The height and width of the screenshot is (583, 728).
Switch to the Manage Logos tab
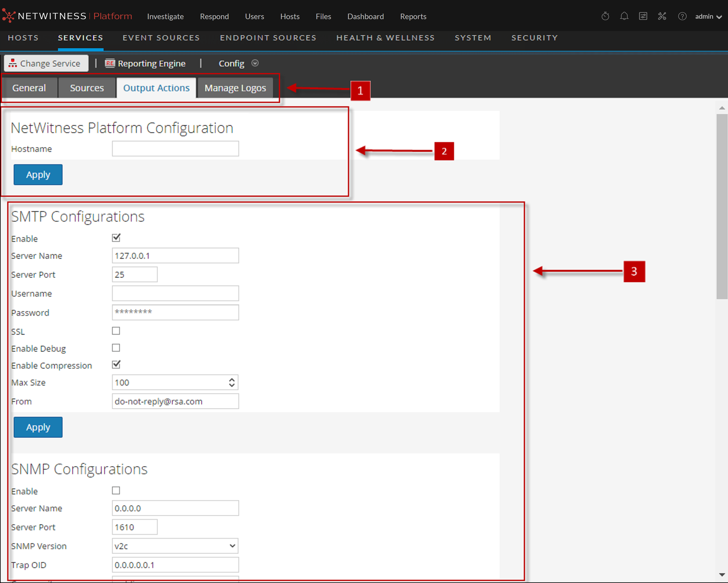[x=235, y=88]
